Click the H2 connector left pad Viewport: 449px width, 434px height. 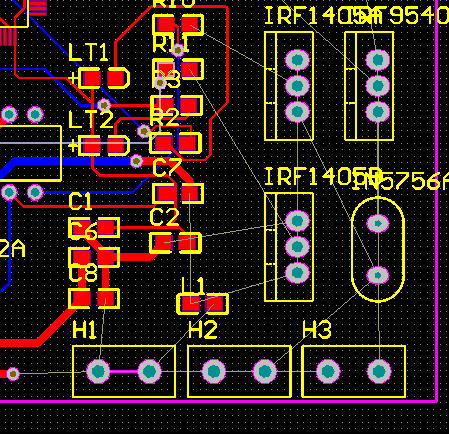tap(214, 371)
